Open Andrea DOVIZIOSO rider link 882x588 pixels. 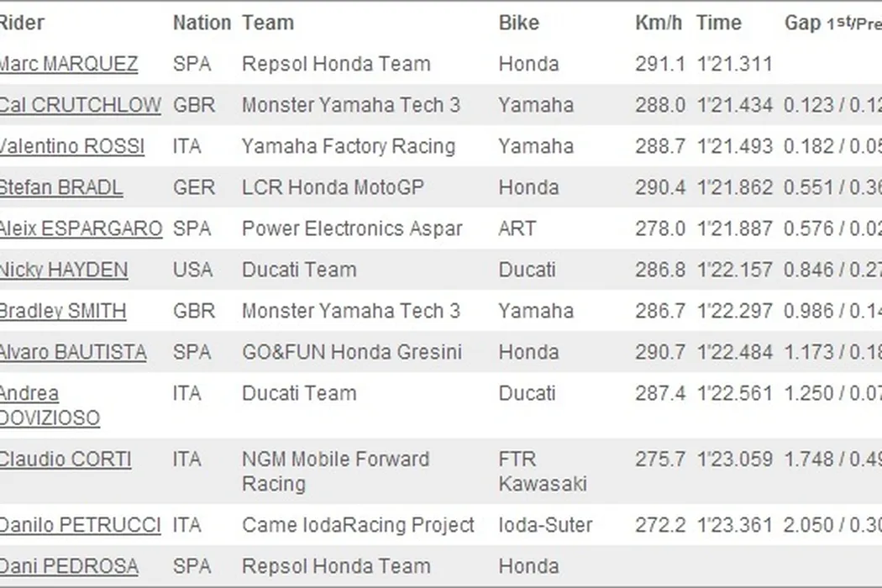[x=49, y=406]
